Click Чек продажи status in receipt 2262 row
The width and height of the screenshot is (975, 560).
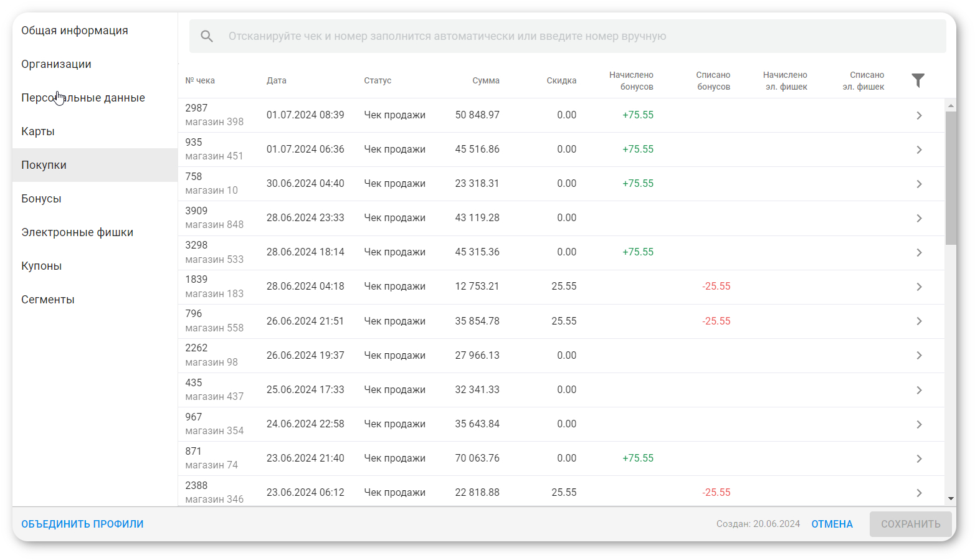pyautogui.click(x=394, y=355)
